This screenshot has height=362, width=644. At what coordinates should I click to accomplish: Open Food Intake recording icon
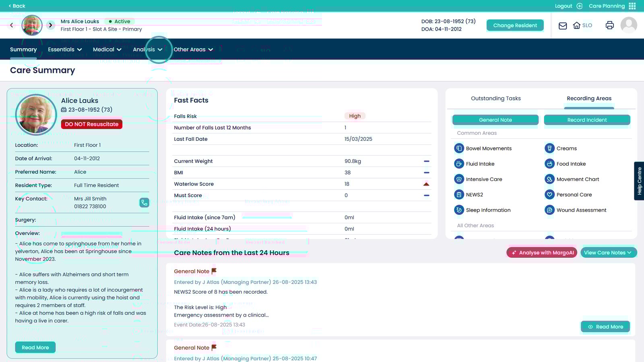[x=549, y=164]
